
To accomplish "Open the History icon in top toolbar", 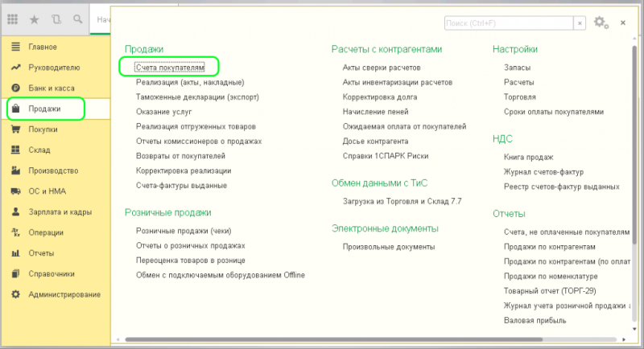I will (56, 18).
